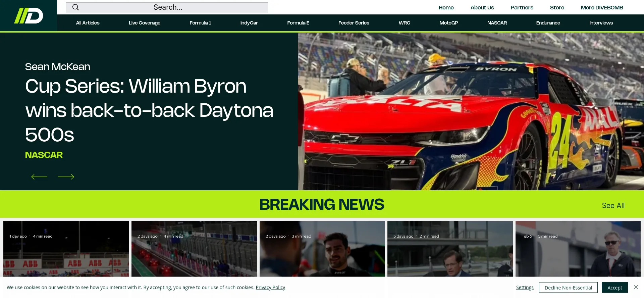Expand the More DIVEBOMB menu
644x298 pixels.
[602, 7]
